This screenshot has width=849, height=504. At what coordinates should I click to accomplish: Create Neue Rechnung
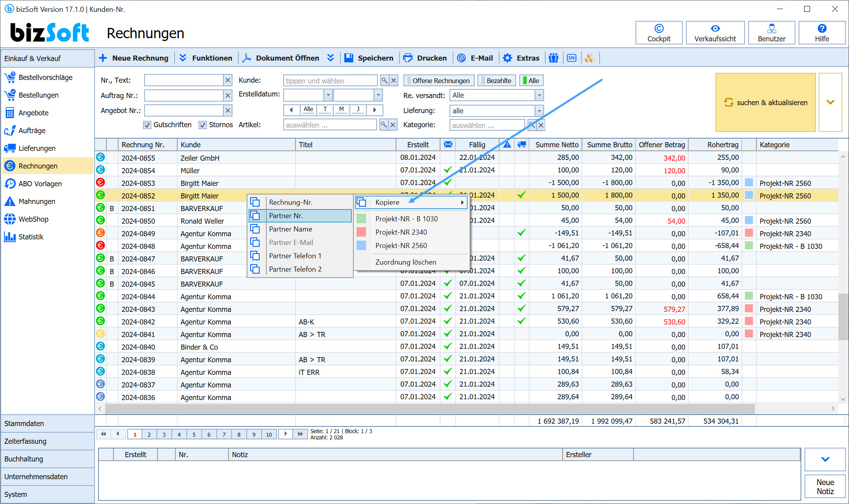point(134,58)
